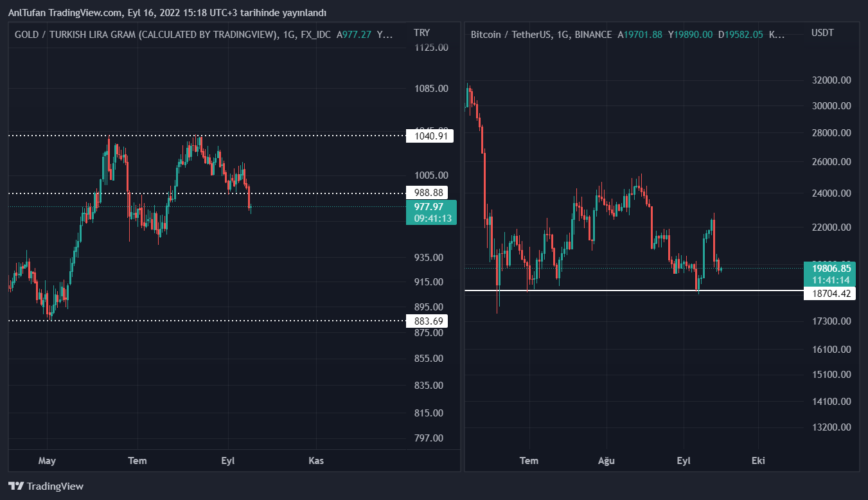The width and height of the screenshot is (868, 500).
Task: Click the TradingView logo at bottom left
Action: click(46, 487)
